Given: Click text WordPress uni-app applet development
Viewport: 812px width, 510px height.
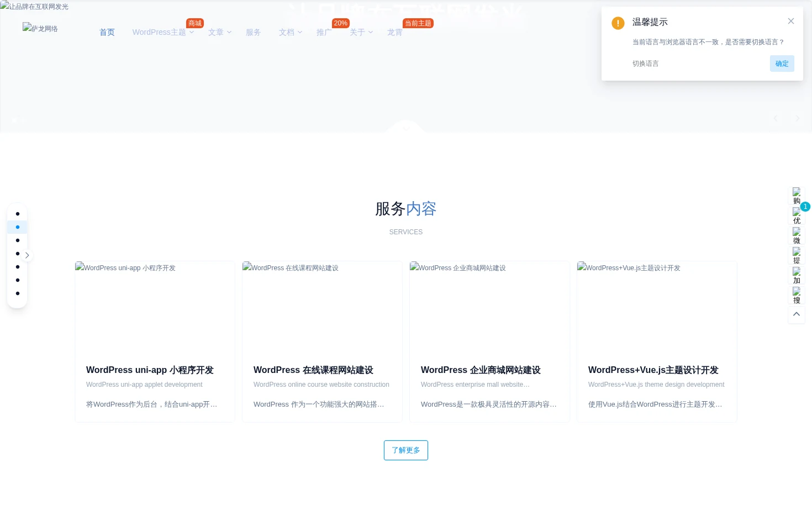Looking at the screenshot, I should pyautogui.click(x=144, y=385).
